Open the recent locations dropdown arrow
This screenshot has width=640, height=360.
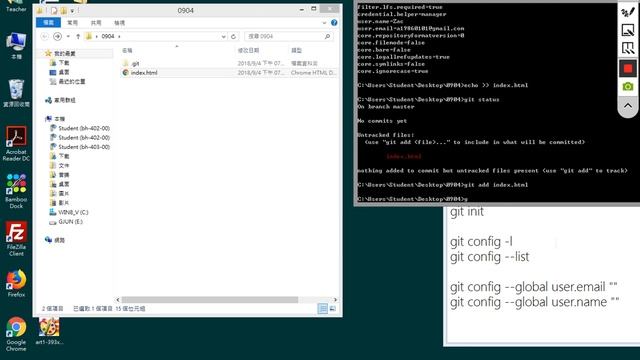[68, 36]
